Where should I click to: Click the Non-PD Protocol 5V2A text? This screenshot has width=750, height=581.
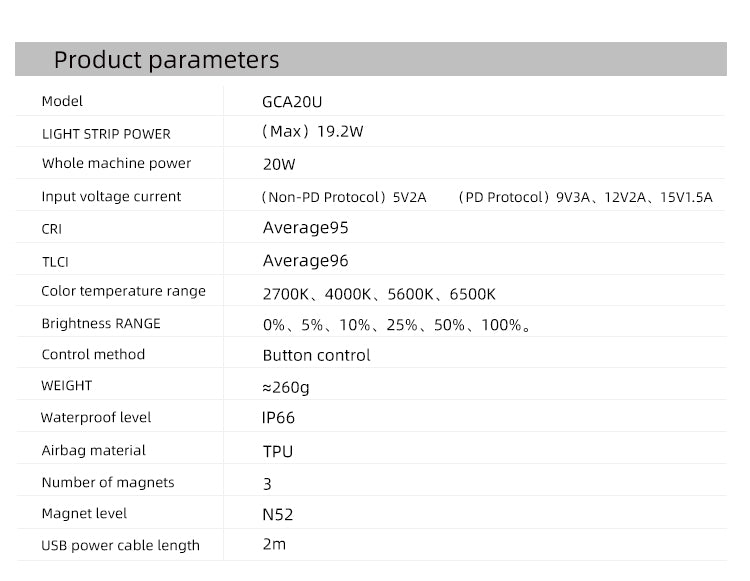point(343,197)
